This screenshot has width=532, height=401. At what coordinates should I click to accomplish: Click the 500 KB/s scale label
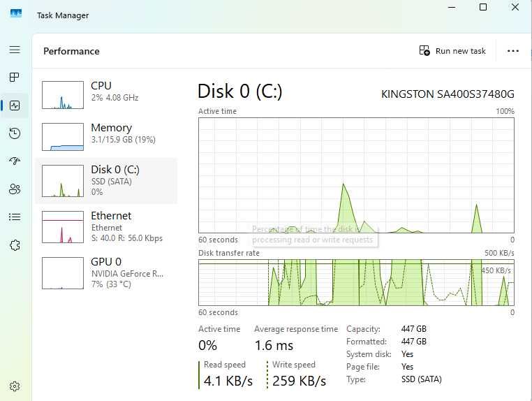coord(499,253)
